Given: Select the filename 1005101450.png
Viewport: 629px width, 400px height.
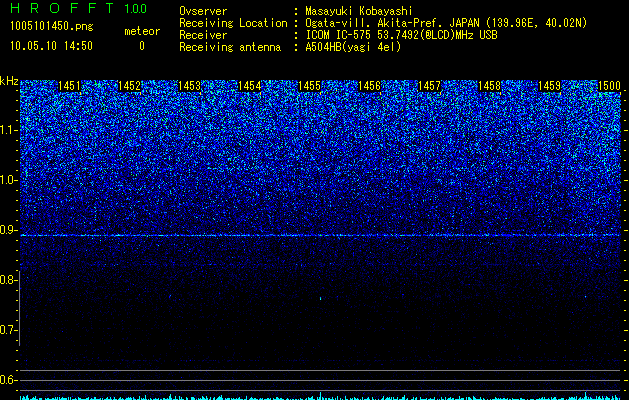Looking at the screenshot, I should pyautogui.click(x=52, y=27).
